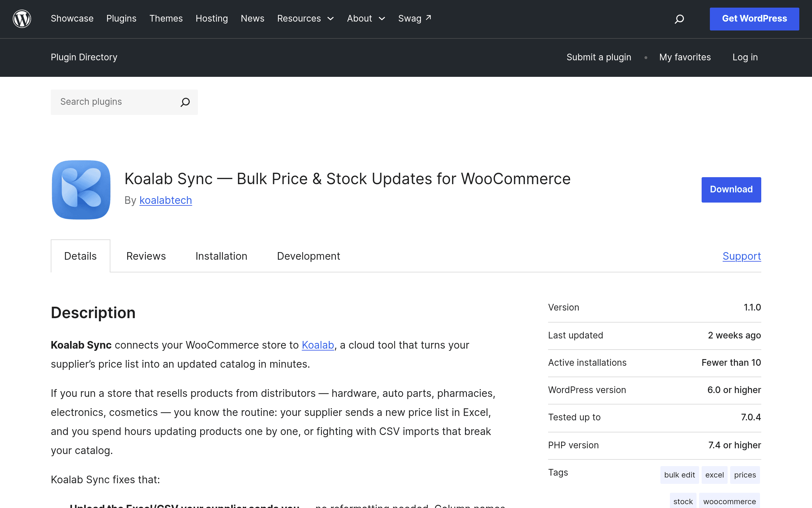
Task: Submit plugin search with magnifier icon
Action: point(185,102)
